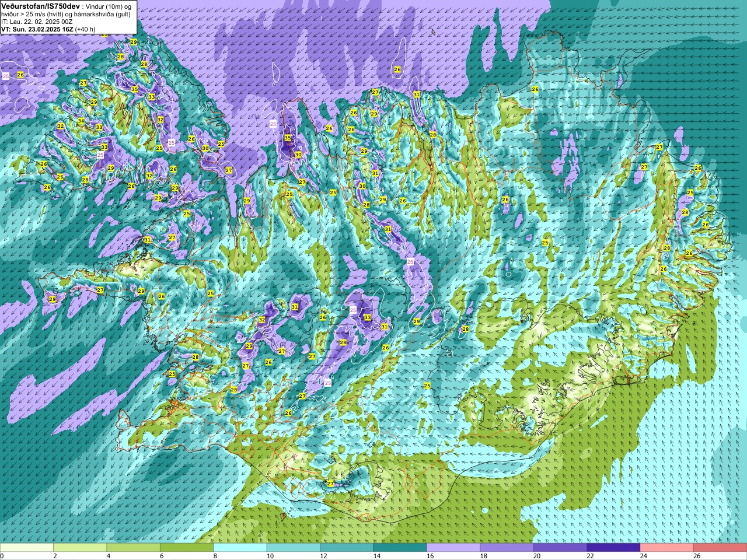
Task: Choose the 6–8 m/s olive green legend swatch
Action: pyautogui.click(x=187, y=548)
